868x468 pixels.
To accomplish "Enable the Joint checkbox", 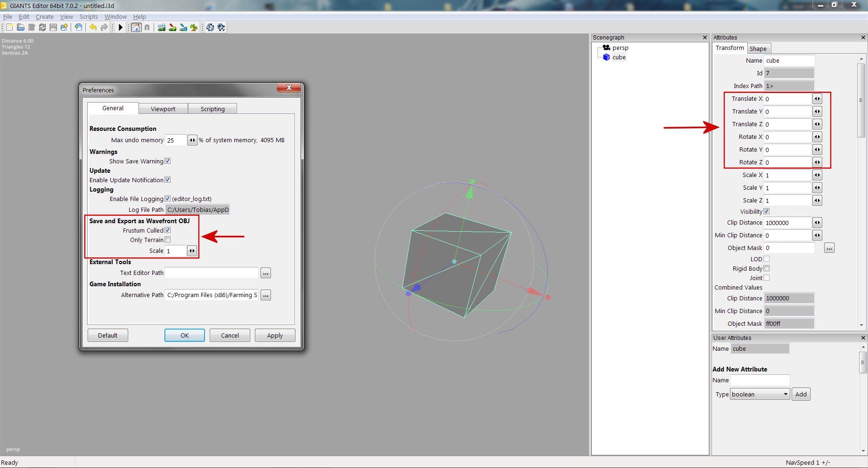I will [767, 278].
